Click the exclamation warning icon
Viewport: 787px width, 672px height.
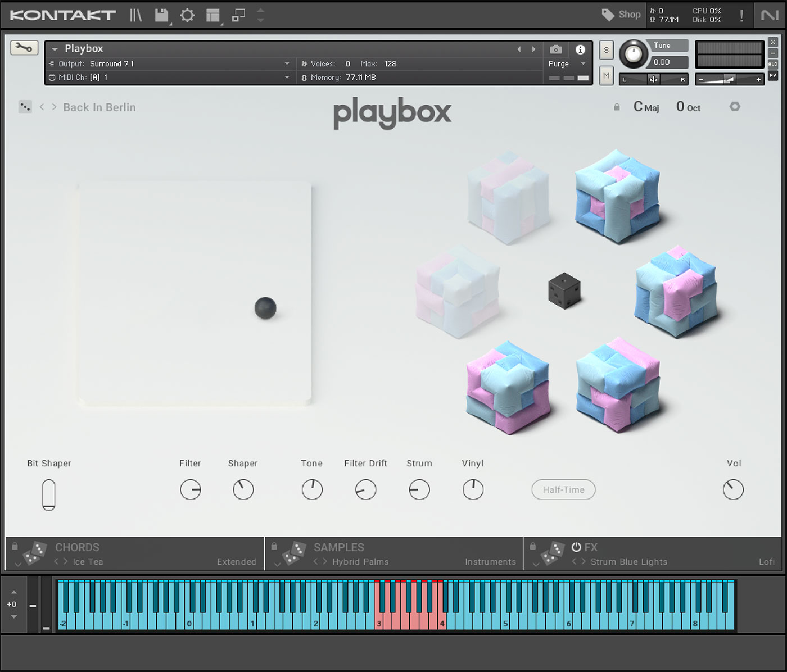click(741, 15)
